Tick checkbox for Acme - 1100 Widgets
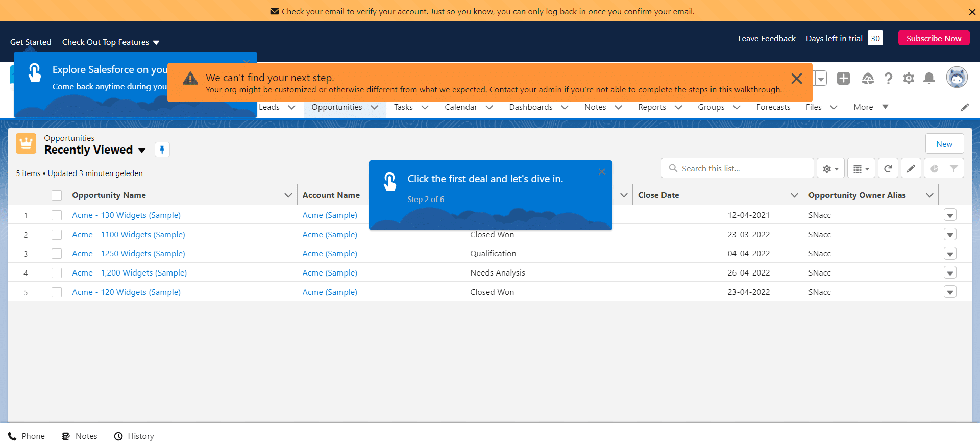 click(x=57, y=235)
